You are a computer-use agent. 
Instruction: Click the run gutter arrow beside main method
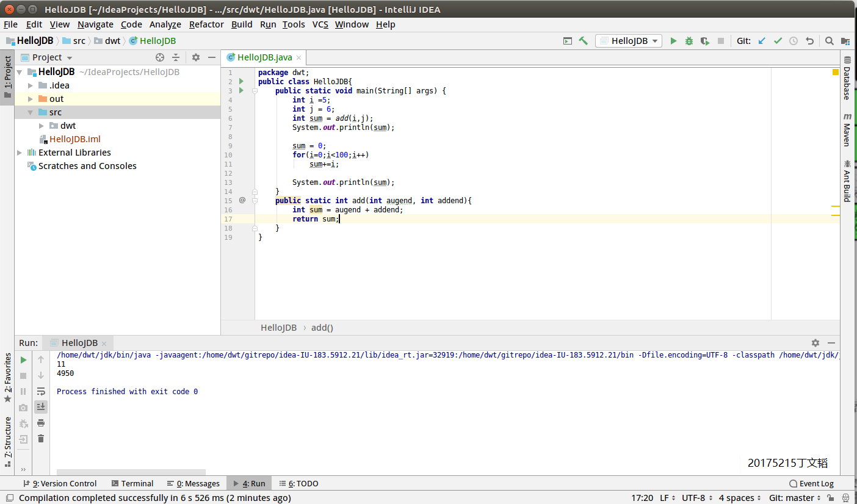(x=241, y=90)
